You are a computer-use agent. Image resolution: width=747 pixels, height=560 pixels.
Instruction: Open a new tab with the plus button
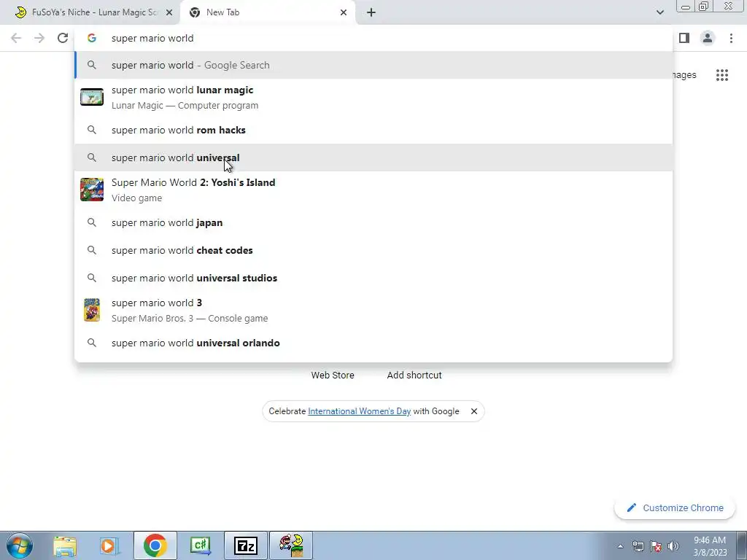(x=371, y=12)
